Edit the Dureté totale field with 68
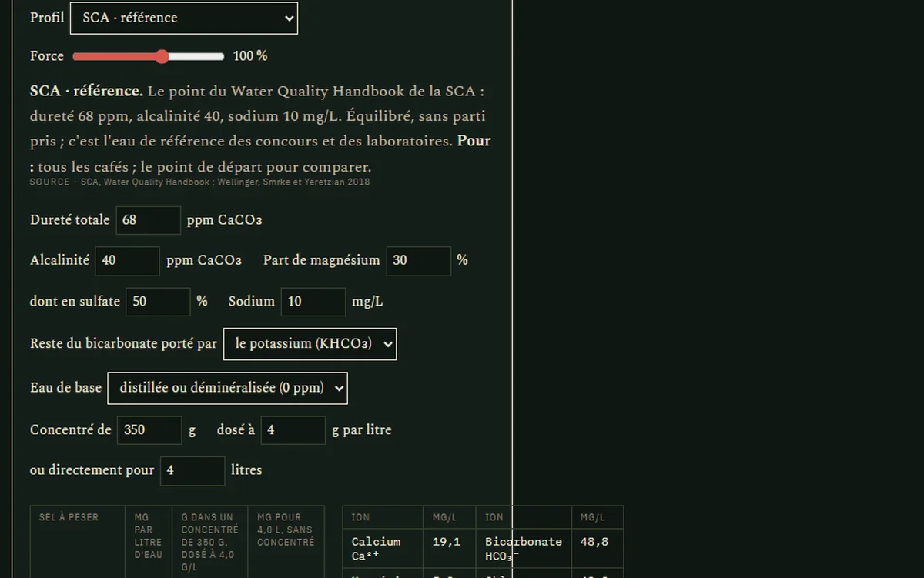 [149, 220]
